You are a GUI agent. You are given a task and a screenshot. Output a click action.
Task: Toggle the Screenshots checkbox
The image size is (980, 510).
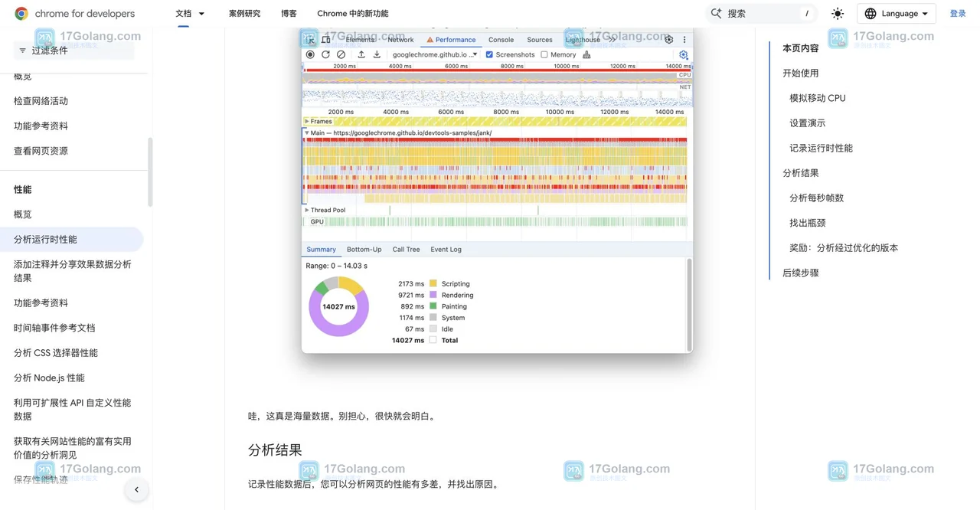click(x=489, y=54)
